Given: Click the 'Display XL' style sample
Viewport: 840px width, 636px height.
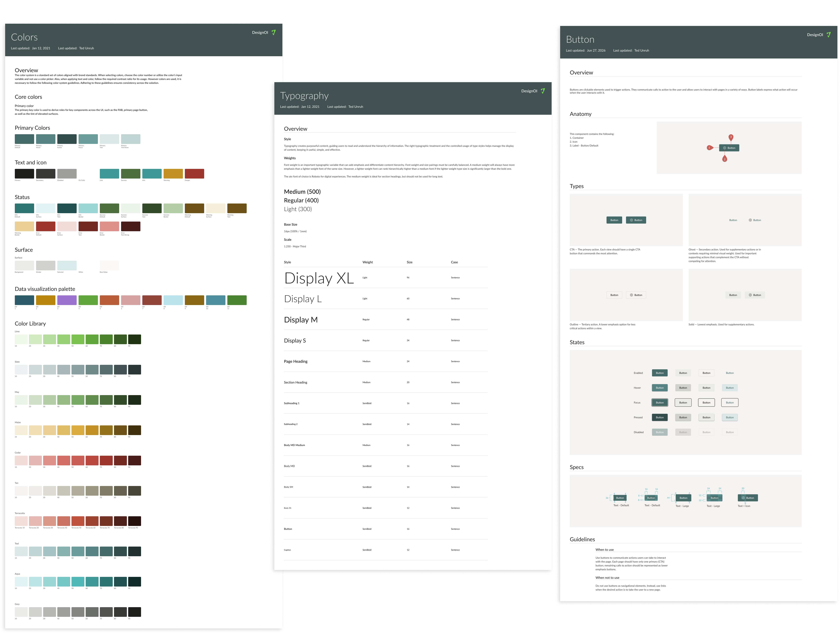Looking at the screenshot, I should pyautogui.click(x=319, y=278).
